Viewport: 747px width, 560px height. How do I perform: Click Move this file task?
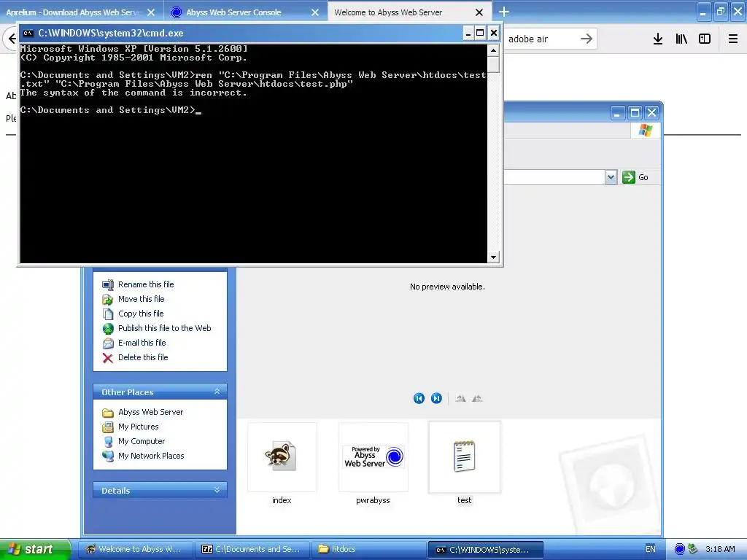pyautogui.click(x=141, y=299)
